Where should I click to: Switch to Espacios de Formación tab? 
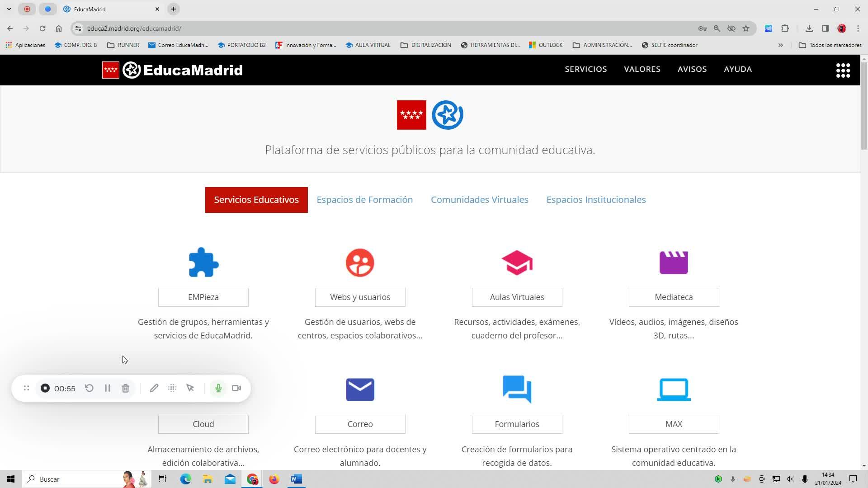(364, 200)
